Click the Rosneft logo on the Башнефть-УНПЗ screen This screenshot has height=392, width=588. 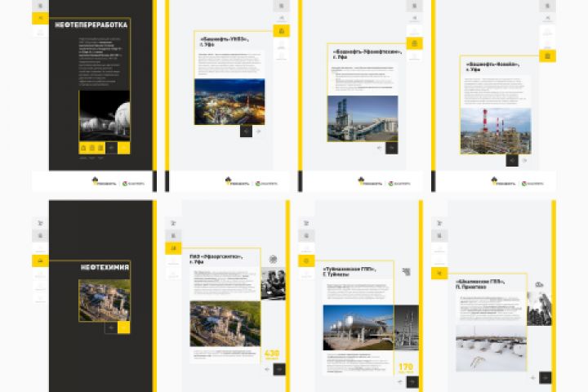(x=238, y=181)
